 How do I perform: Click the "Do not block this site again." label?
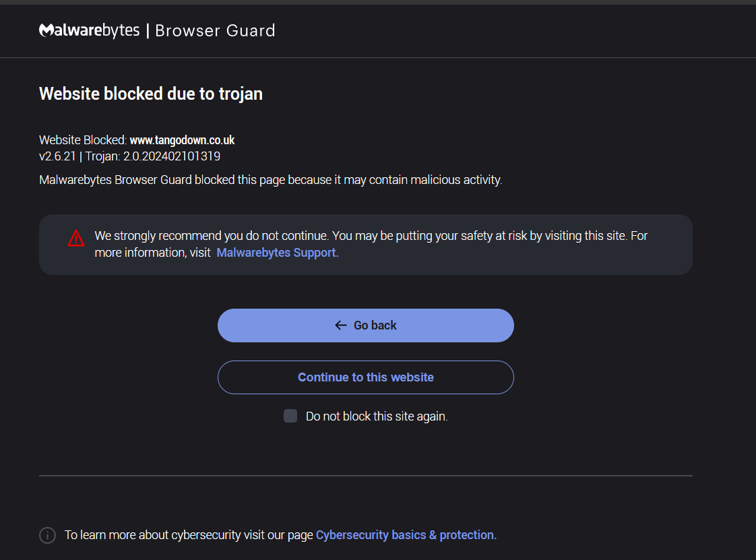click(x=377, y=416)
